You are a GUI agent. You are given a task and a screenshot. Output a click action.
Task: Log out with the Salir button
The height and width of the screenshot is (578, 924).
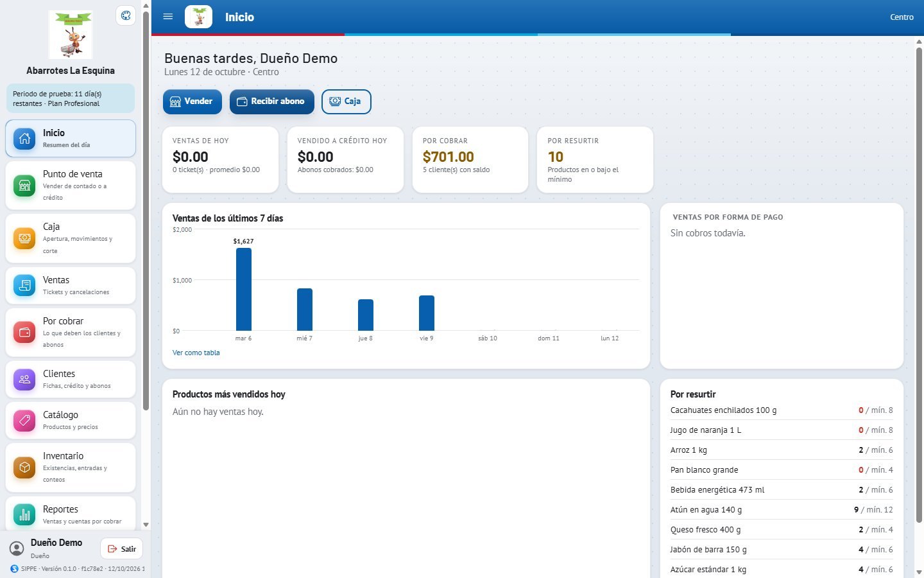coord(122,548)
